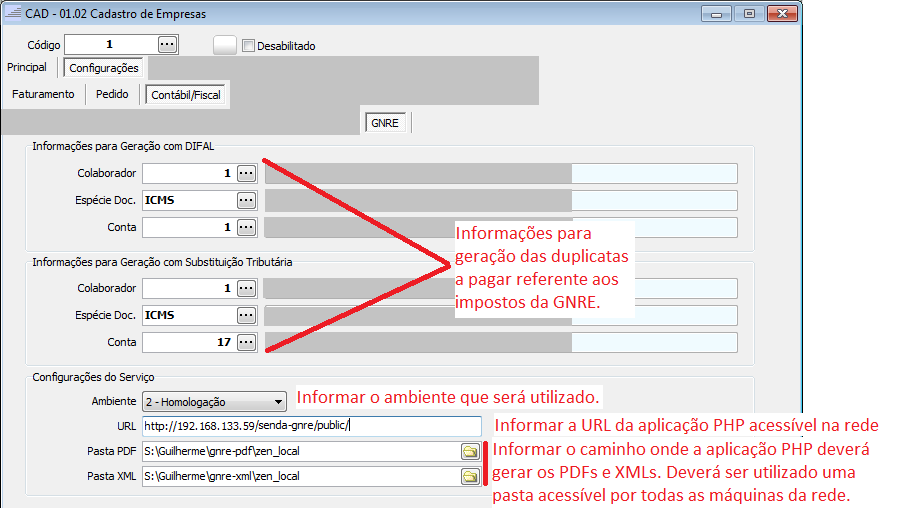Click the DIFAL Espécie Doc. field with ICMS
The width and height of the screenshot is (905, 508).
tap(189, 200)
